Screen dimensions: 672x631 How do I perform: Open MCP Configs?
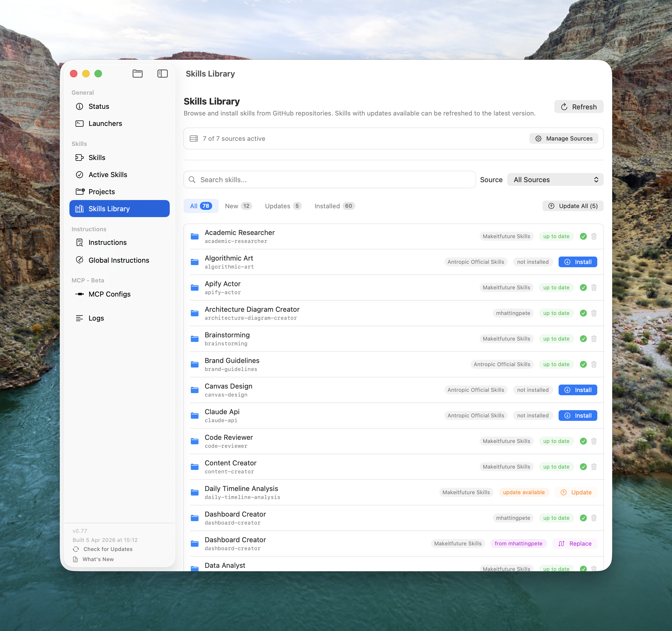tap(109, 294)
